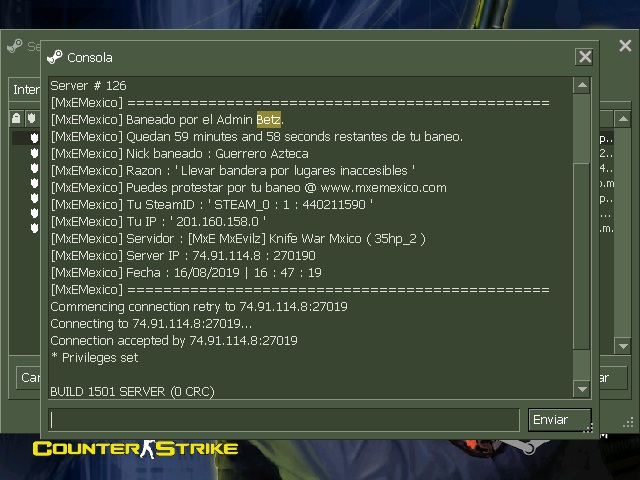Open the Internet tab in the server browser
Viewport: 640px width, 480px height.
[x=25, y=89]
